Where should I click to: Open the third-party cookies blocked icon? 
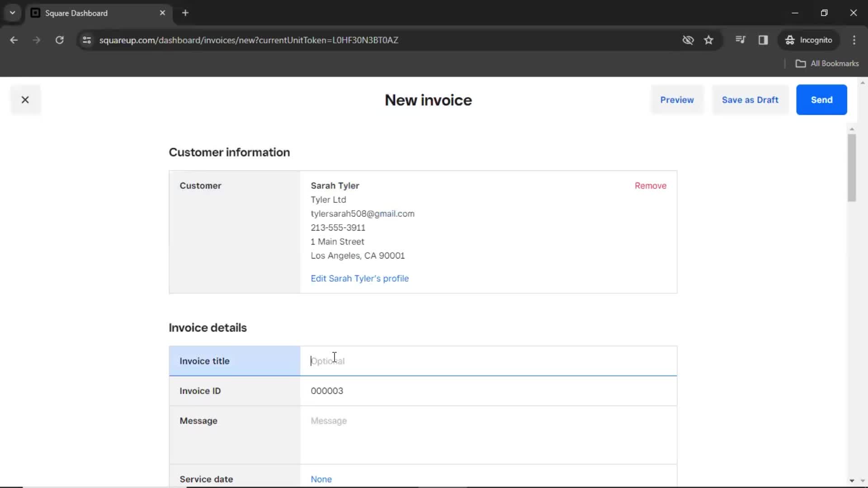click(x=688, y=40)
